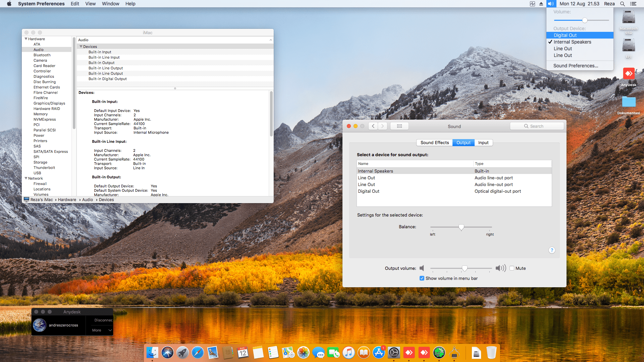Click Disconnect in the Anydesk panel
The image size is (644, 362).
click(x=103, y=320)
